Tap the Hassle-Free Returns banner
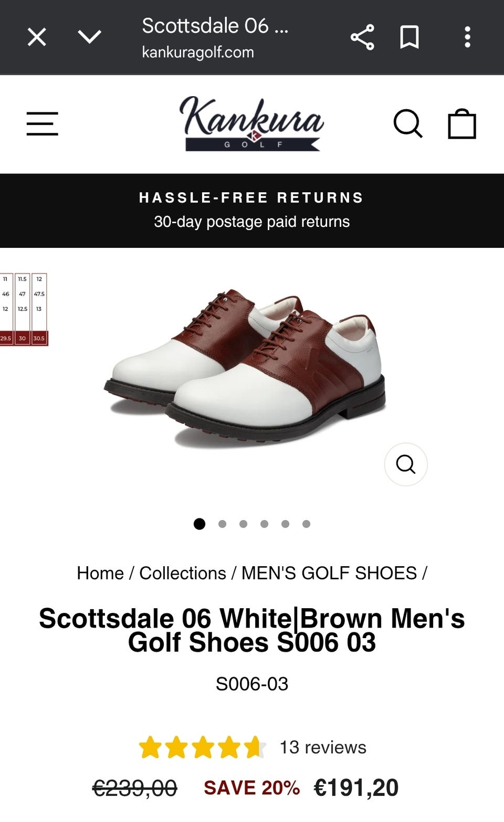Screen dimensions: 504x822 [252, 210]
